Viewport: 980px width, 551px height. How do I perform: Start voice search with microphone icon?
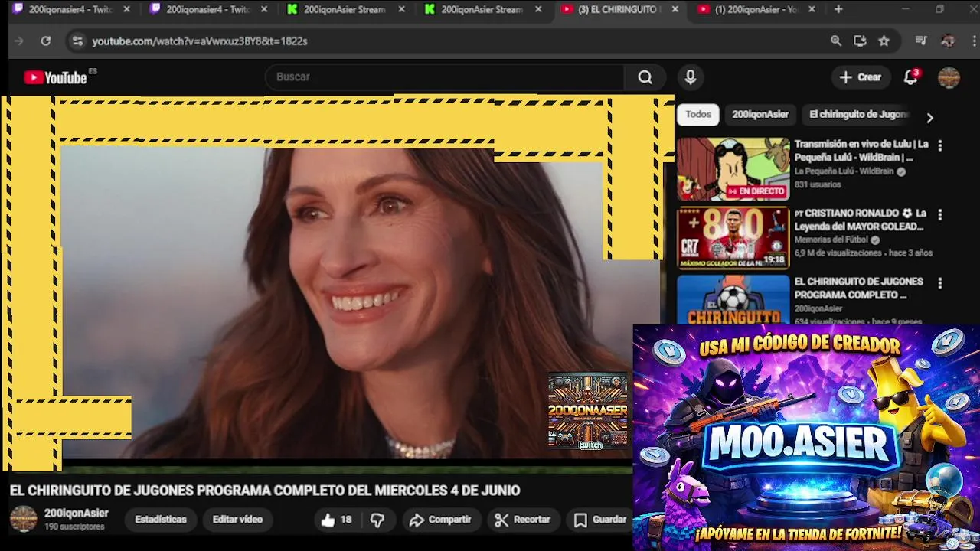click(x=690, y=77)
